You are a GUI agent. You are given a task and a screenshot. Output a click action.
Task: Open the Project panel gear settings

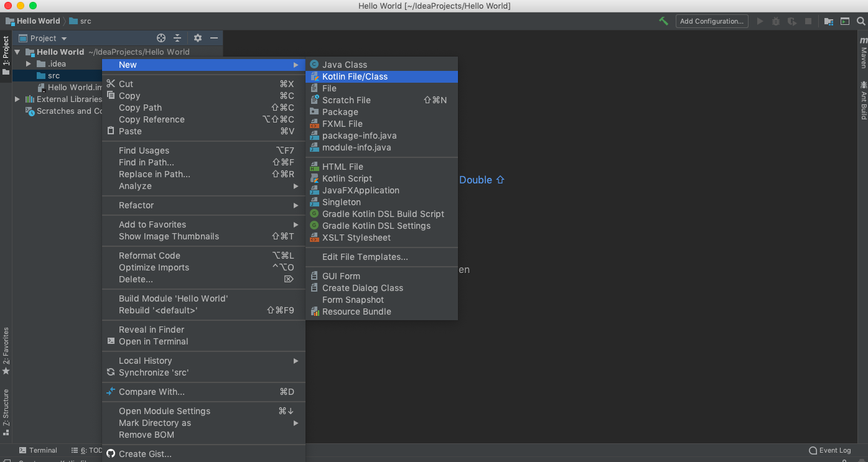(198, 38)
